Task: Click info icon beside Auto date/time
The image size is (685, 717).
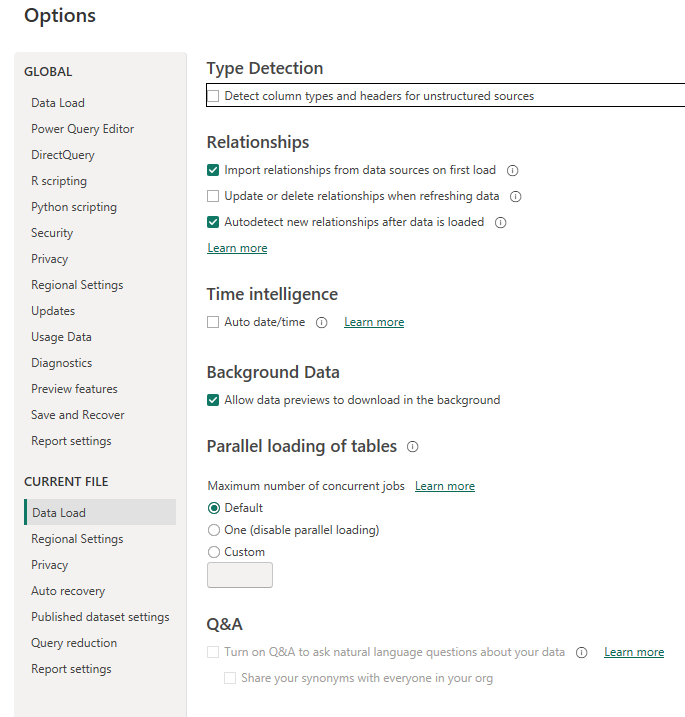Action: (321, 323)
